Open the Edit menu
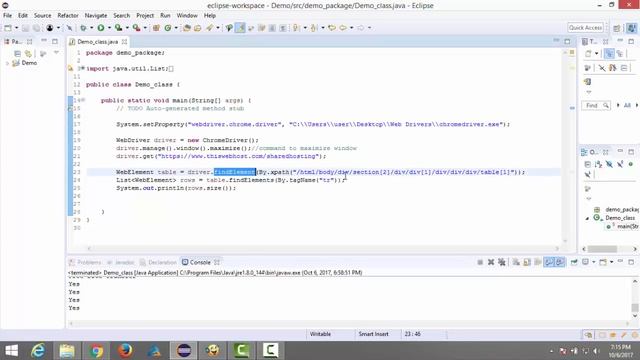The height and width of the screenshot is (360, 640). (x=23, y=16)
